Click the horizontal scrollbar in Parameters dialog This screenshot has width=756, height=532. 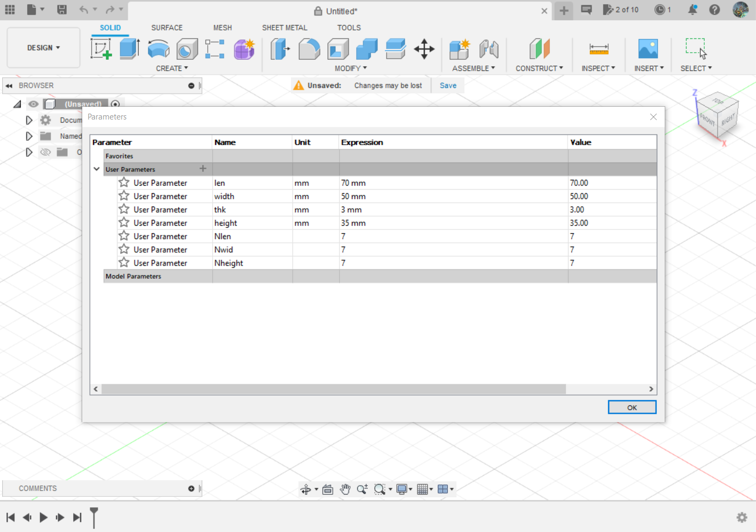333,389
